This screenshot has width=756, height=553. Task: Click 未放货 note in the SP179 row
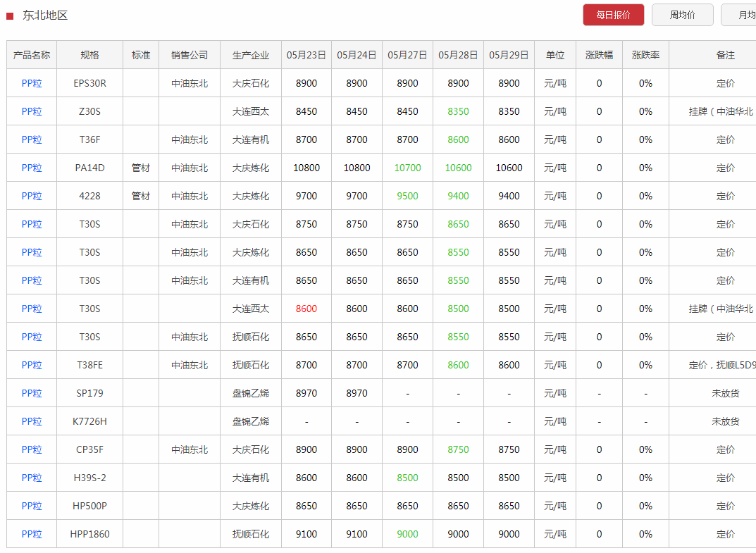tap(725, 393)
